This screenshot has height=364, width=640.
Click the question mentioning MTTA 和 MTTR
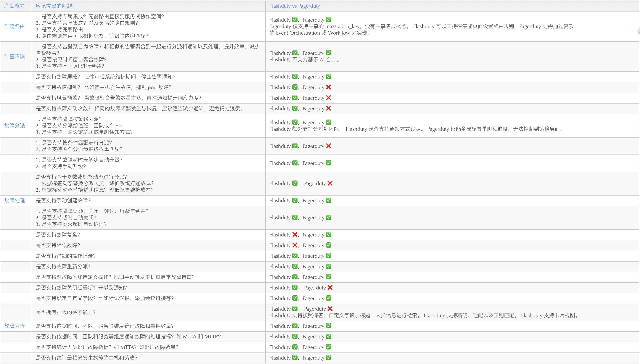[x=128, y=336]
